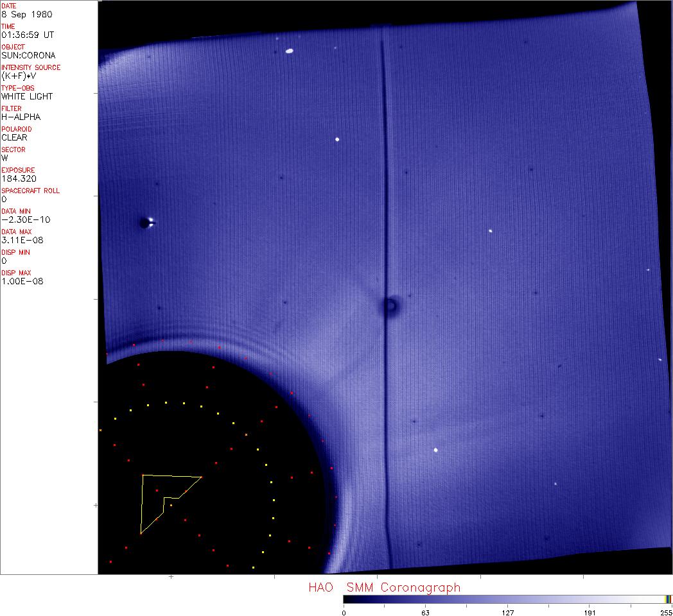The image size is (673, 616).
Task: Select the (K+F)*V intensity source value
Action: (19, 76)
